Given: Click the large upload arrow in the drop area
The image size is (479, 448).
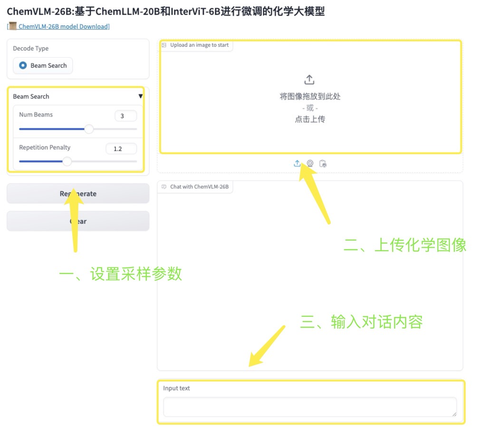Looking at the screenshot, I should pyautogui.click(x=309, y=80).
